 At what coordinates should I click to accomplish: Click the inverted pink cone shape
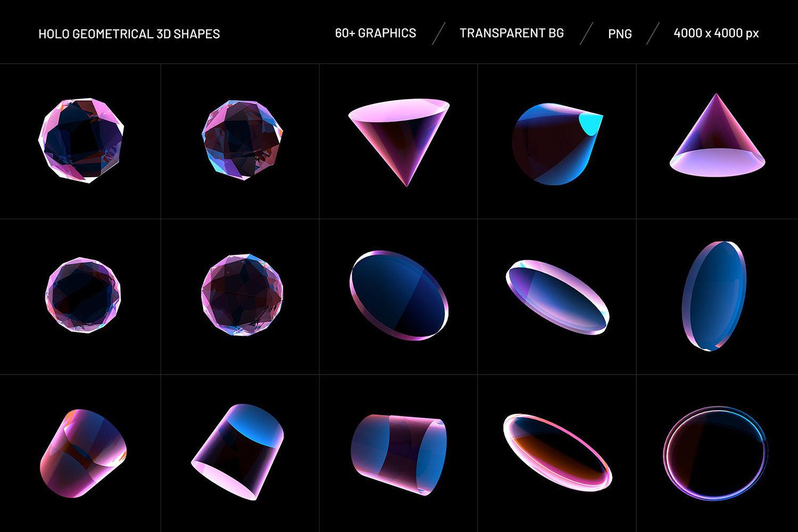coord(399,141)
